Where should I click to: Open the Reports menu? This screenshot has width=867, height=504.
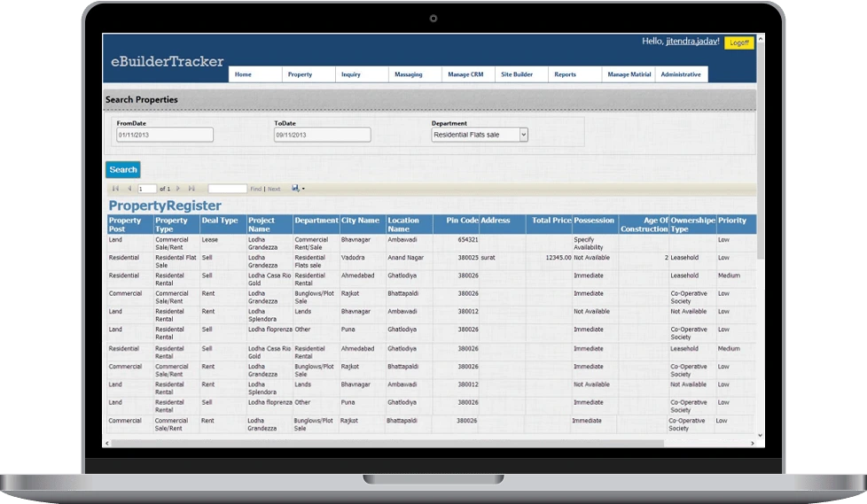click(565, 74)
